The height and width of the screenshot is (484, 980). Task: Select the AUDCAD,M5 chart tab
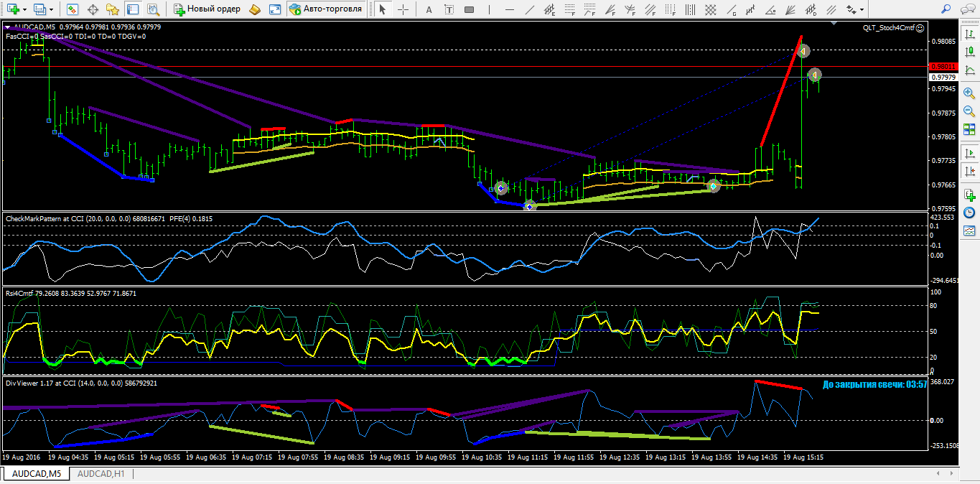click(36, 474)
